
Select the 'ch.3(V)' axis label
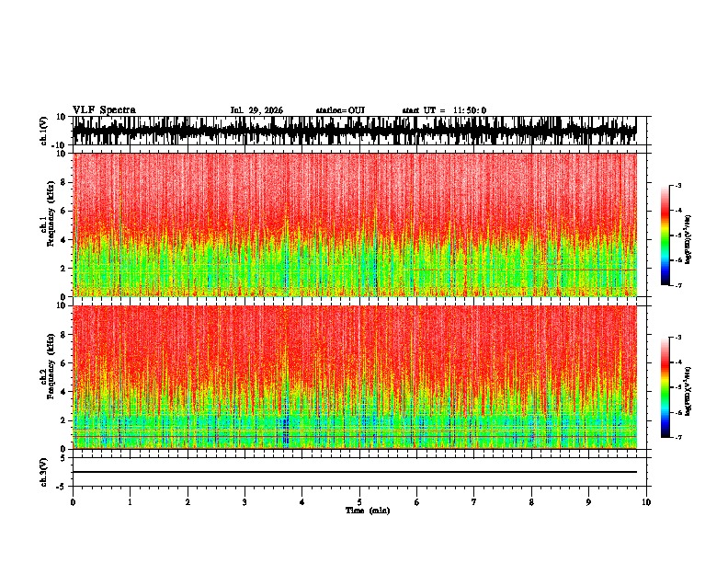(44, 473)
